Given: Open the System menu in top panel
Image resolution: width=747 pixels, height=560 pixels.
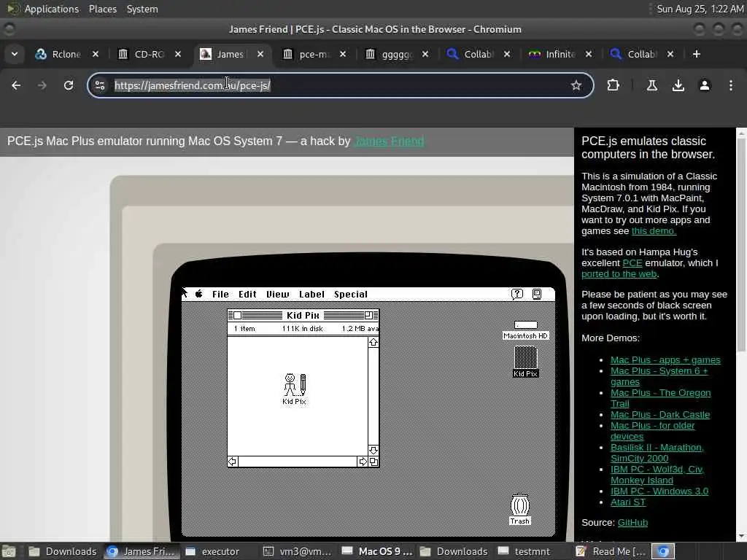Looking at the screenshot, I should (142, 9).
